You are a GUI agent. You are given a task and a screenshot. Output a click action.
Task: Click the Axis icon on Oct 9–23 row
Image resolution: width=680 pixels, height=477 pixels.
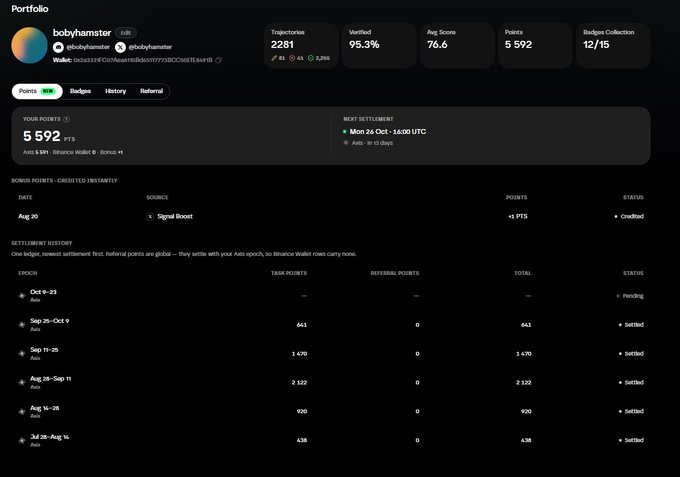pyautogui.click(x=22, y=296)
